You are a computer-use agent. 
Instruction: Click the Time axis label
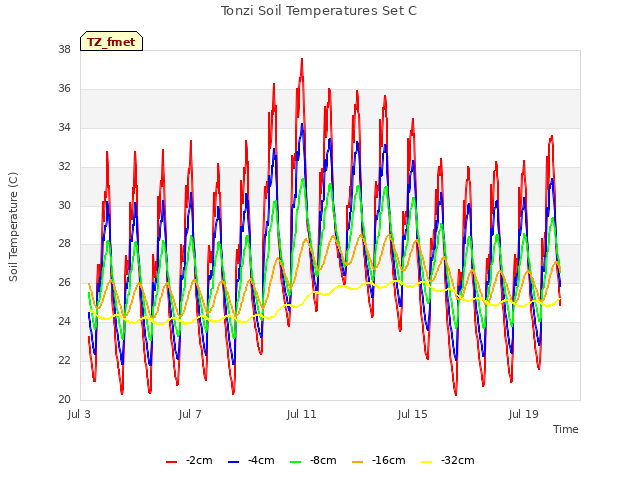(566, 429)
